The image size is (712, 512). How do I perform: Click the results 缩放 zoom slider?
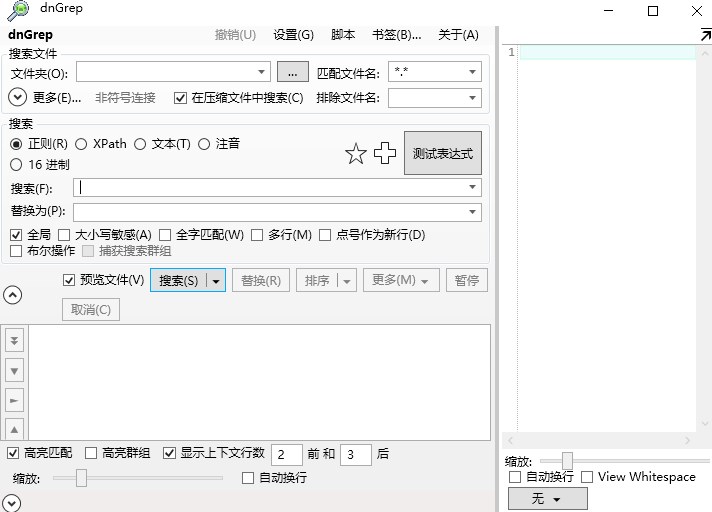point(82,479)
